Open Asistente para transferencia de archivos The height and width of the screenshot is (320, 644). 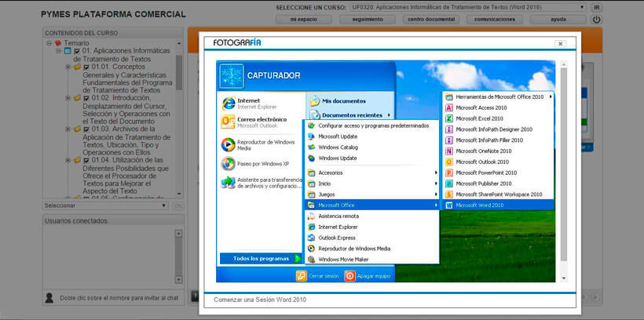[x=262, y=183]
